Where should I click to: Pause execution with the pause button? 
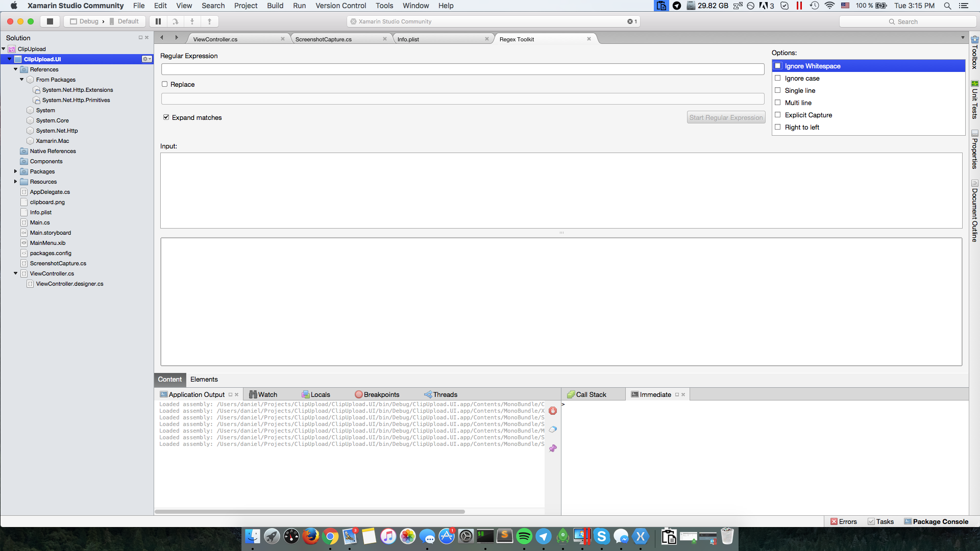(158, 21)
